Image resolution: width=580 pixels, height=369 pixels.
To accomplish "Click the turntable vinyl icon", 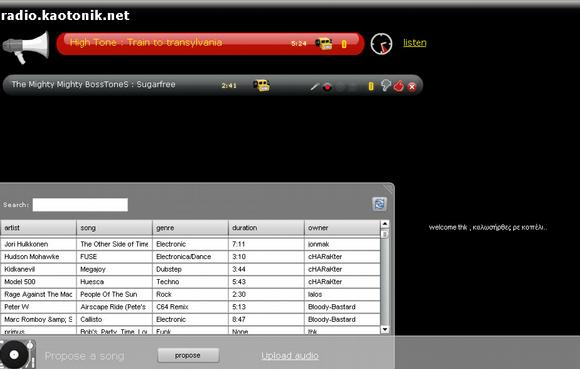I will click(17, 354).
